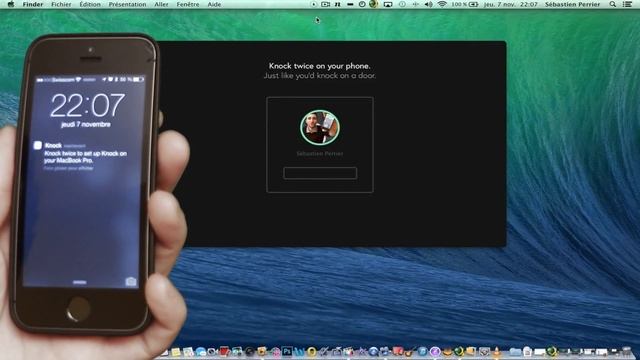The width and height of the screenshot is (640, 360).
Task: Open Photoshop from the Dock
Action: pos(287,351)
